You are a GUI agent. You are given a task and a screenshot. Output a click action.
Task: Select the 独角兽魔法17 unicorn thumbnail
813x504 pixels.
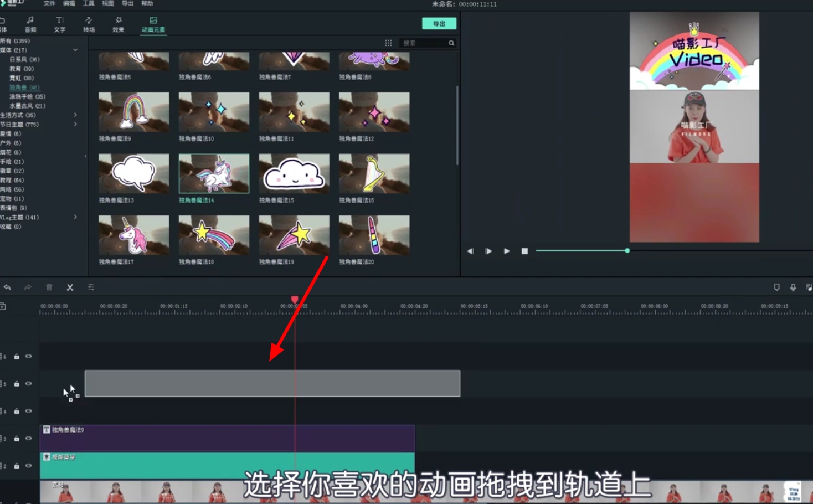coord(133,235)
